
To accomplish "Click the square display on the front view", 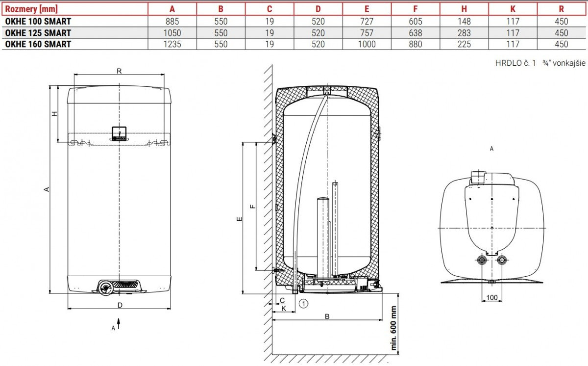I will (x=119, y=132).
